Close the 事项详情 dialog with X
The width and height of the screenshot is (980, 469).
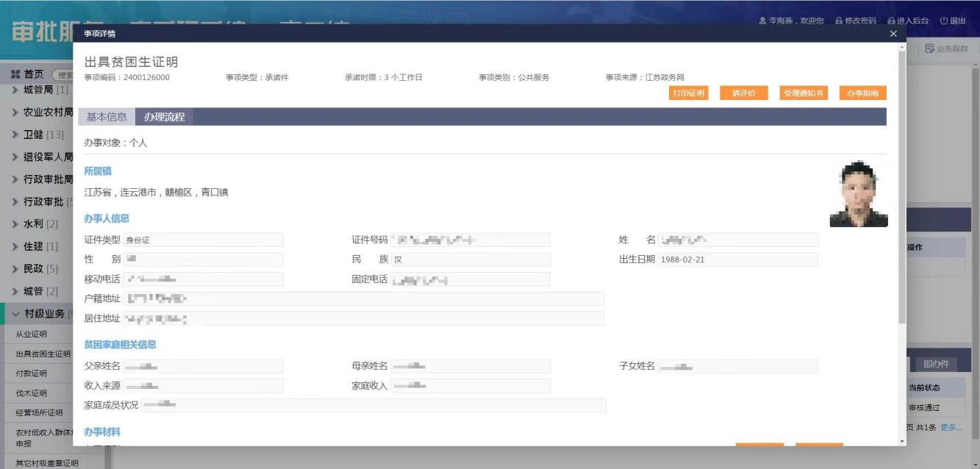(893, 34)
